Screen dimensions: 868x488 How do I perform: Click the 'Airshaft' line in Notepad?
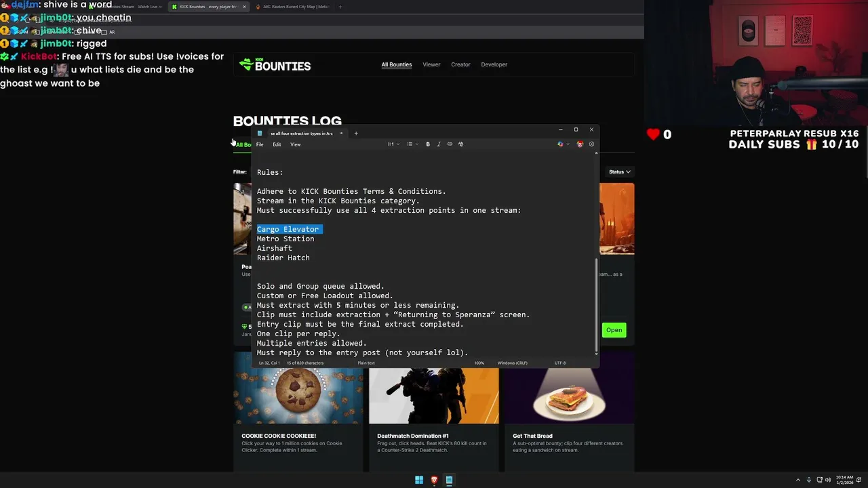tap(275, 249)
